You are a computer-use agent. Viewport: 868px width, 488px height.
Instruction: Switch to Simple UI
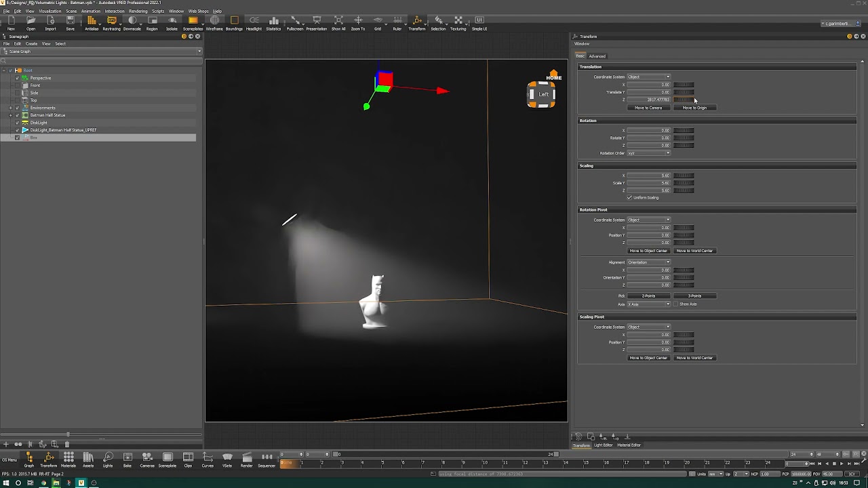(479, 23)
